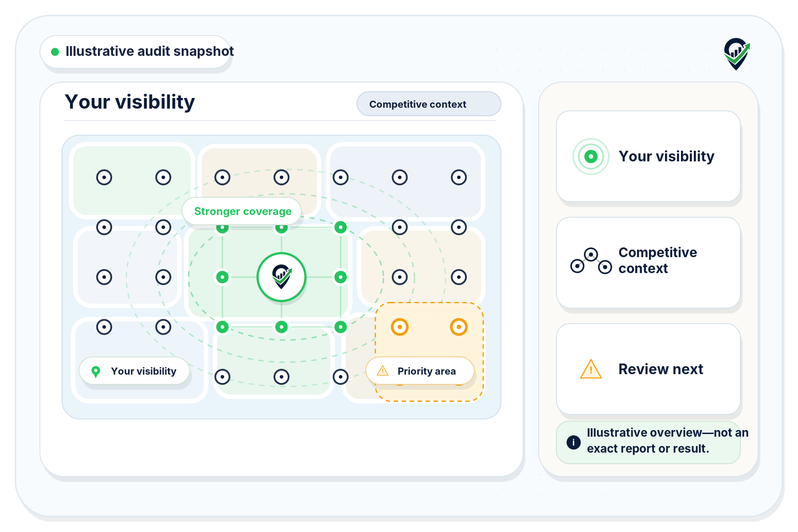
Task: Click connected dots icon in Competitive context card
Action: pyautogui.click(x=591, y=261)
